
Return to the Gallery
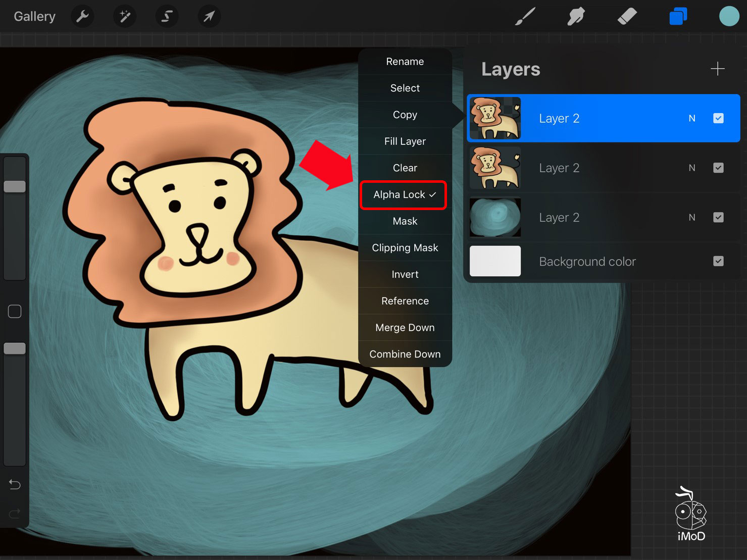pos(34,17)
